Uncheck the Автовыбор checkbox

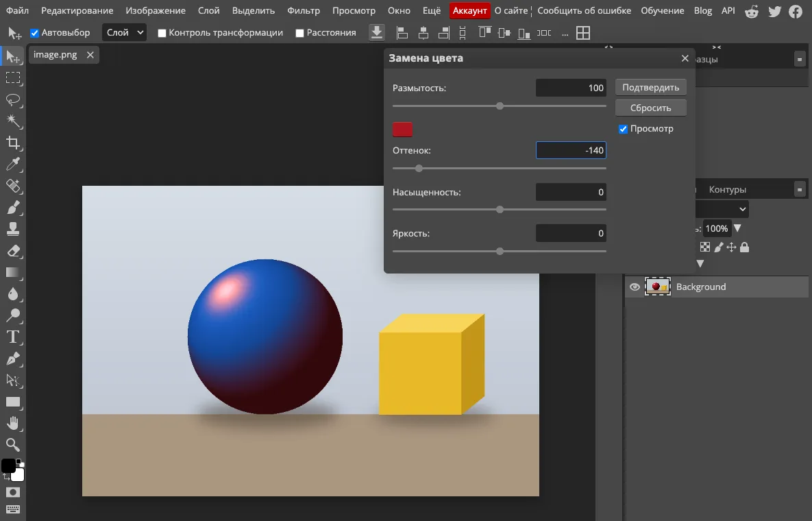click(x=35, y=33)
